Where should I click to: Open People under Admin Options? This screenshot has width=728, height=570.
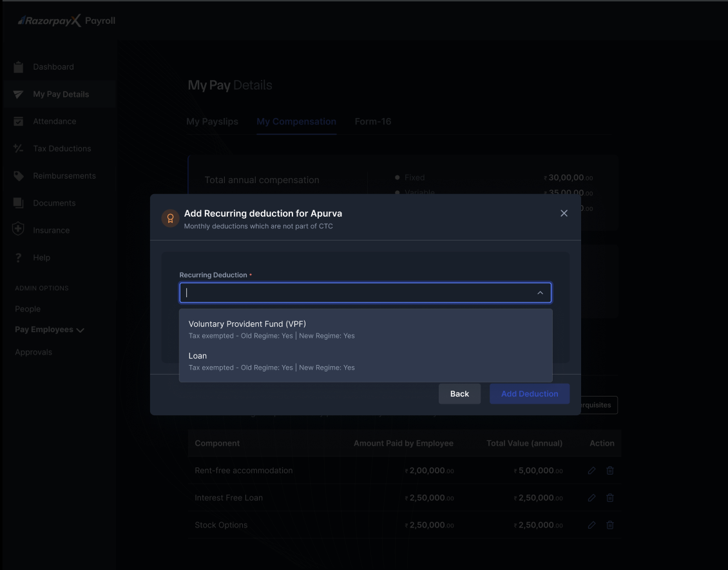[x=28, y=309]
